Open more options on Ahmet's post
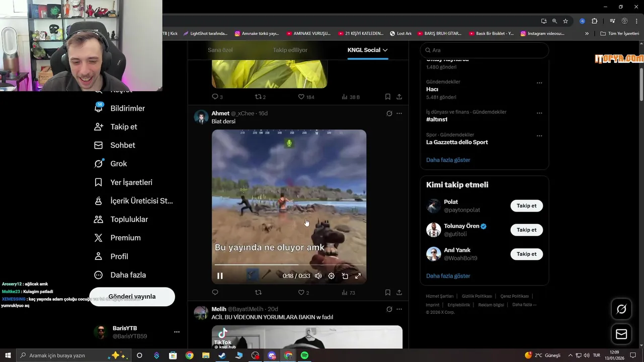644x362 pixels. point(399,113)
